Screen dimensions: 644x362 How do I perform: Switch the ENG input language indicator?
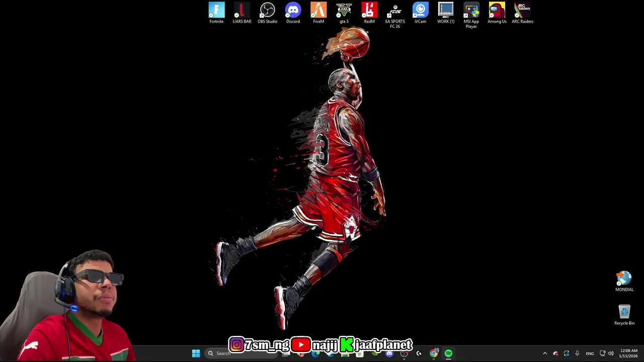590,353
